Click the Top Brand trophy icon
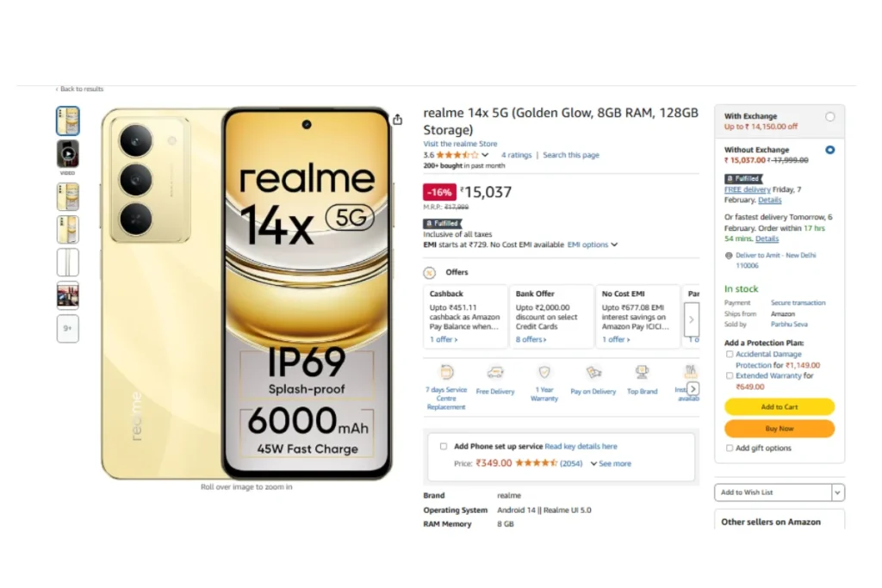Viewport: 882px width, 588px height. (x=642, y=372)
